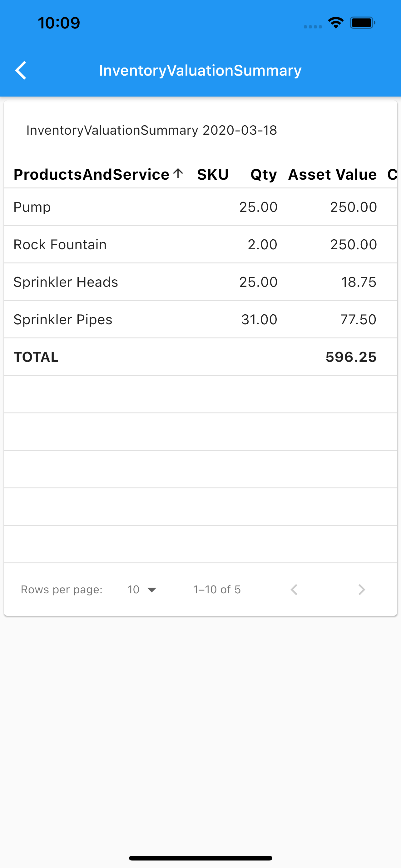
Task: Sort by SKU column header
Action: click(x=213, y=175)
